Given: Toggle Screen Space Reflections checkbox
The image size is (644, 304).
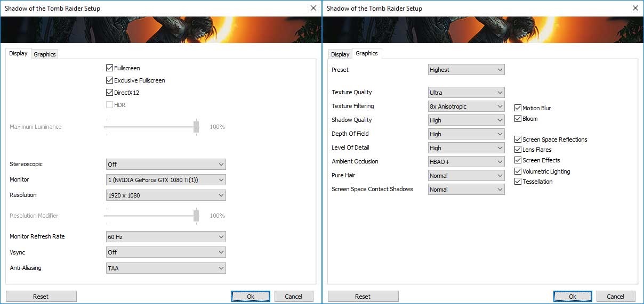Looking at the screenshot, I should tap(518, 139).
